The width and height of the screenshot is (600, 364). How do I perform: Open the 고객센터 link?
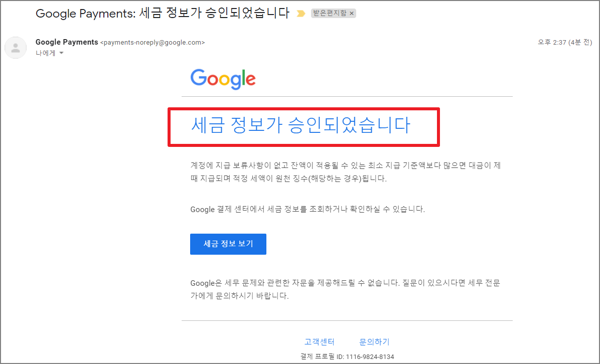320,342
